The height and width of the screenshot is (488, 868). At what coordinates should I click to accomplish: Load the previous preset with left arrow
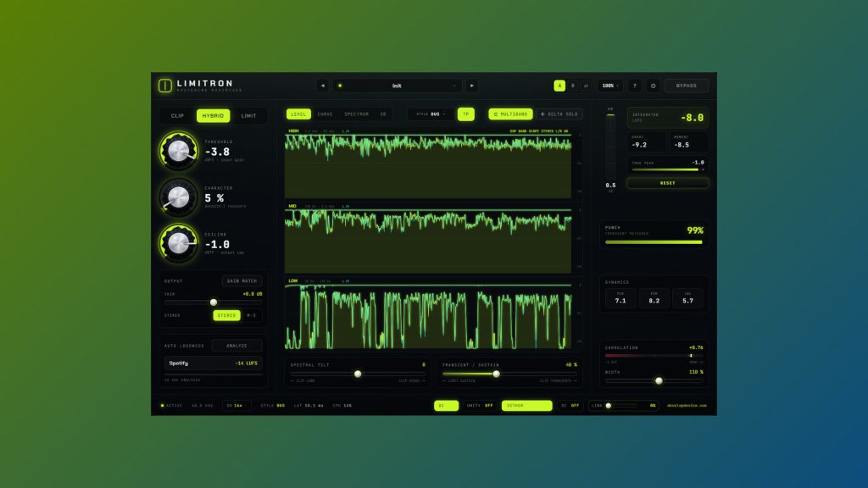tap(323, 86)
